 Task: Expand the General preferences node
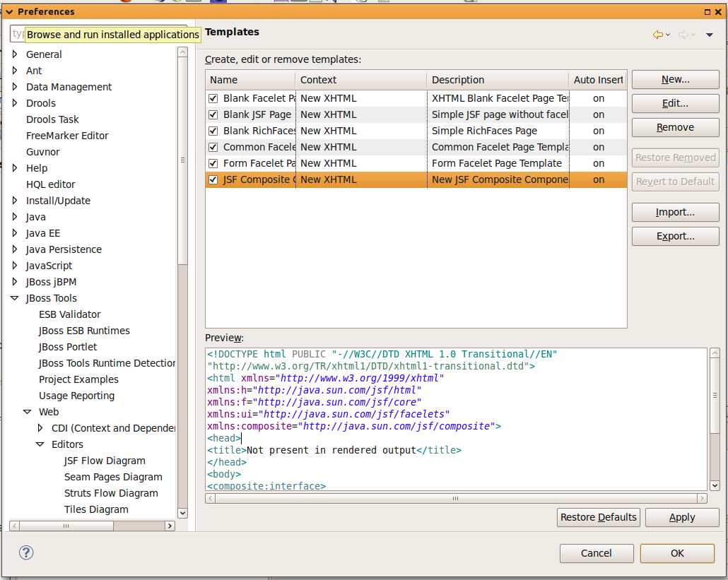[15, 54]
